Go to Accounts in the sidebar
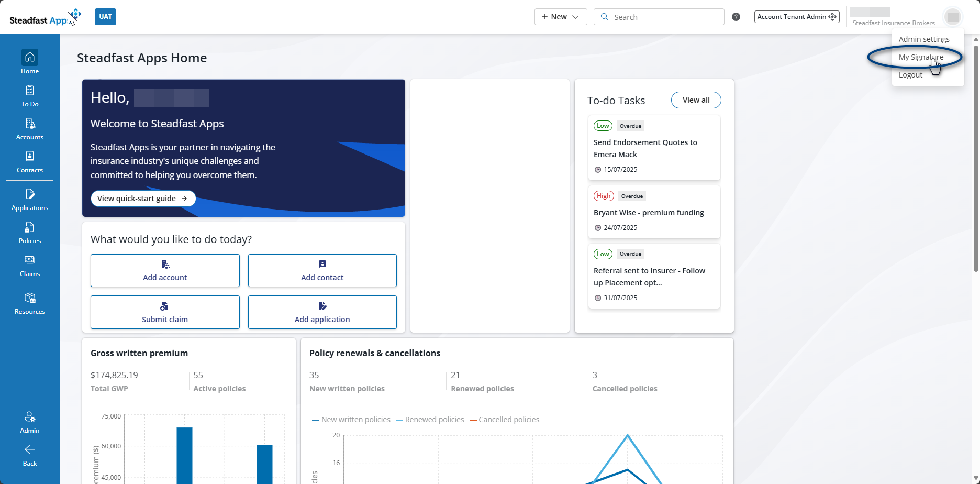This screenshot has height=484, width=980. point(30,129)
